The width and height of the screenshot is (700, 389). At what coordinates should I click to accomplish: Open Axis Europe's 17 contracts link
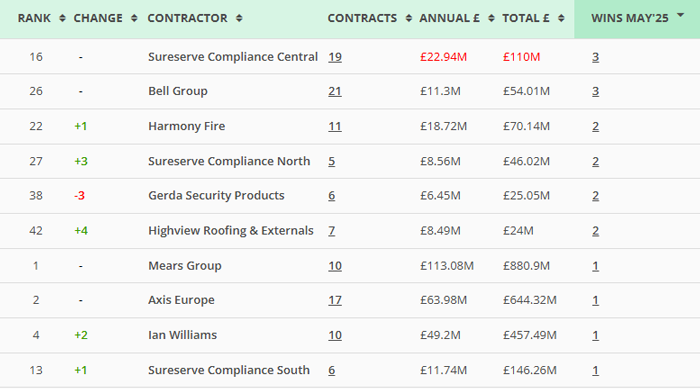[x=335, y=300]
